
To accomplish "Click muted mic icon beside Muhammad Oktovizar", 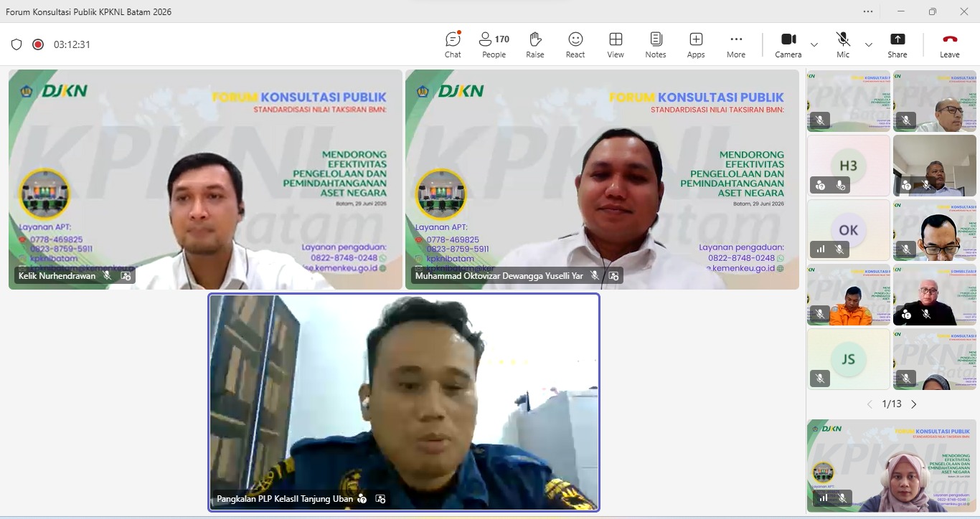I will (595, 275).
